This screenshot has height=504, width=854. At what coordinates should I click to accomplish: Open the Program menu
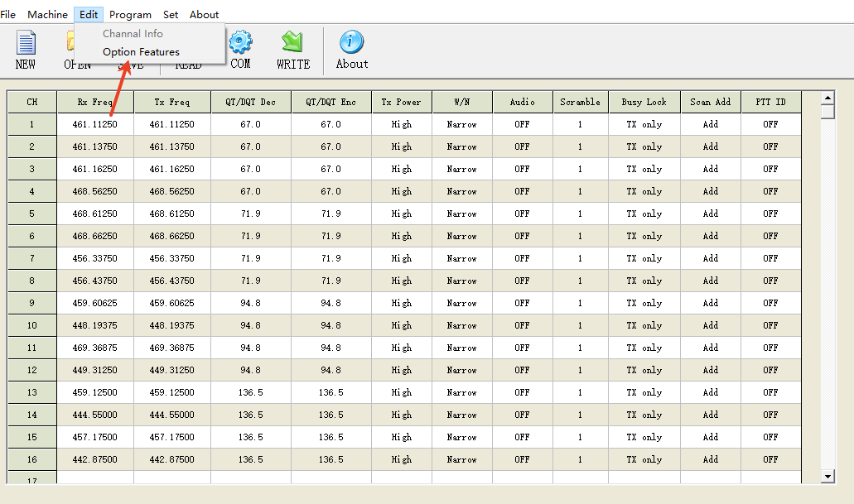[130, 14]
